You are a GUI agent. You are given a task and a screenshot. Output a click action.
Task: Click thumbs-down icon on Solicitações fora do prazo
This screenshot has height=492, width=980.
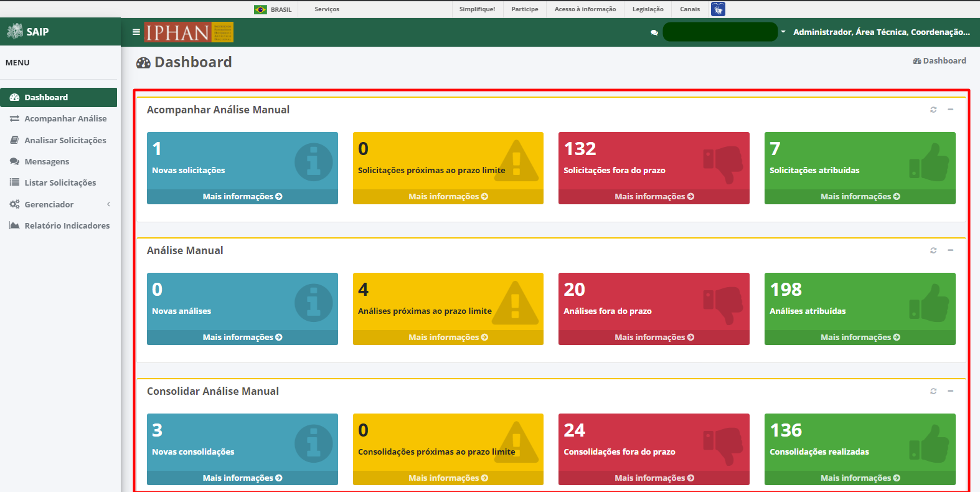(723, 165)
